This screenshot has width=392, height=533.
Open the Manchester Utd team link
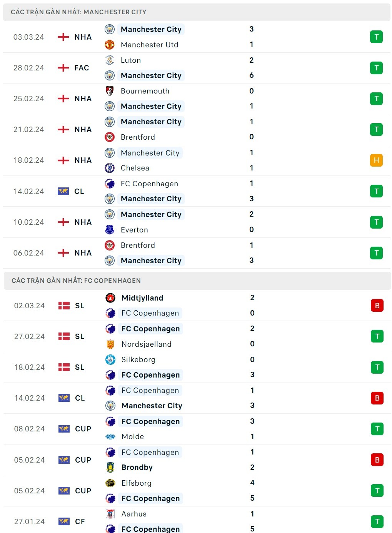click(149, 45)
